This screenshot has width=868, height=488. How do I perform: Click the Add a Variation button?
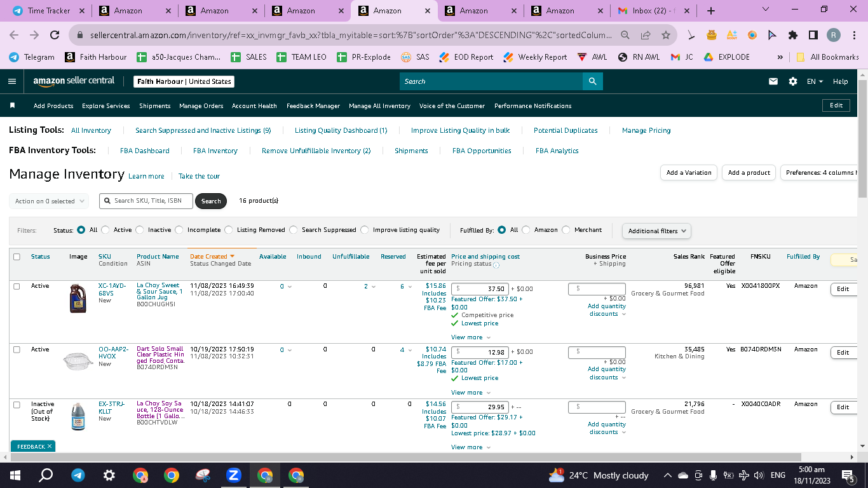tap(689, 173)
